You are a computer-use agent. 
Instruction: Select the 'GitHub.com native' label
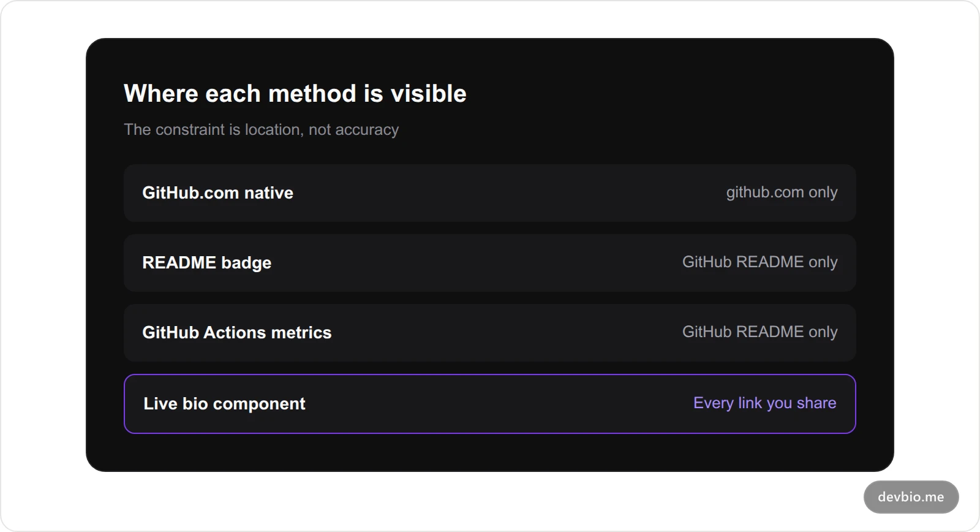[217, 193]
